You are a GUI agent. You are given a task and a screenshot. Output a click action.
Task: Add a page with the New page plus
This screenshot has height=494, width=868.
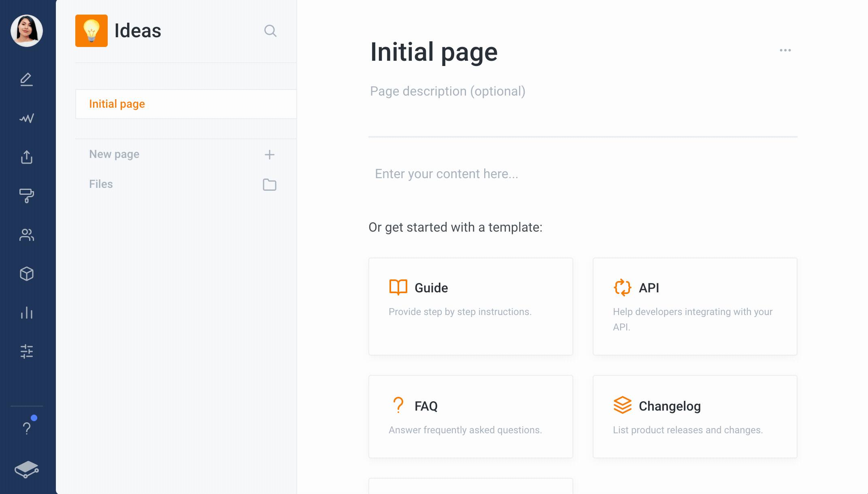(x=269, y=155)
